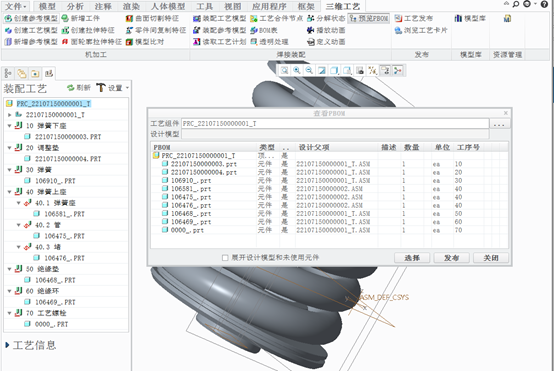Switch to the 渲染 ribbon tab

pos(131,6)
